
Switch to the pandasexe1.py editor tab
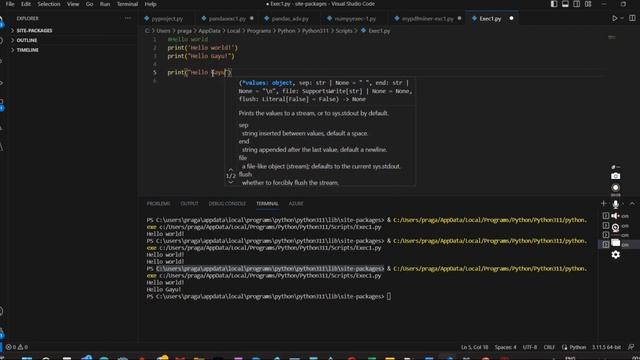227,19
